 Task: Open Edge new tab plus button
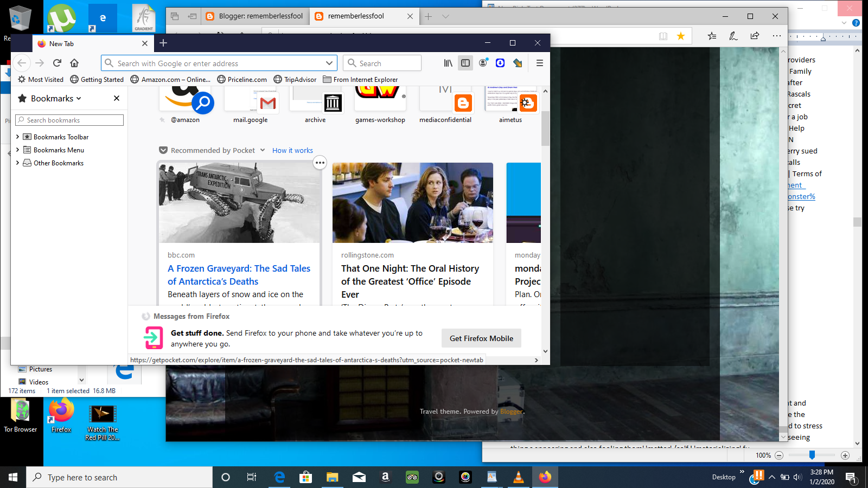point(428,16)
